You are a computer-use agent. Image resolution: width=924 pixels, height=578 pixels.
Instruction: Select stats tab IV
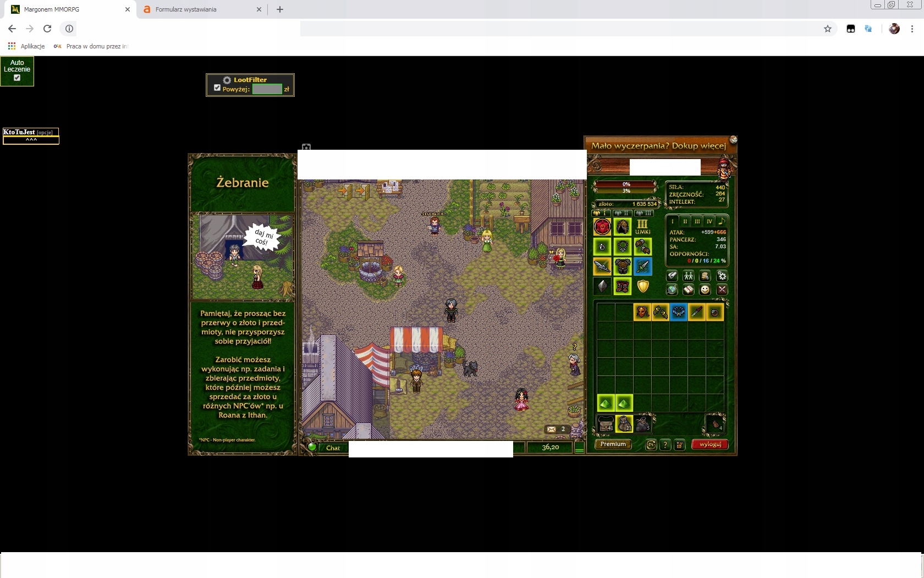click(x=709, y=221)
